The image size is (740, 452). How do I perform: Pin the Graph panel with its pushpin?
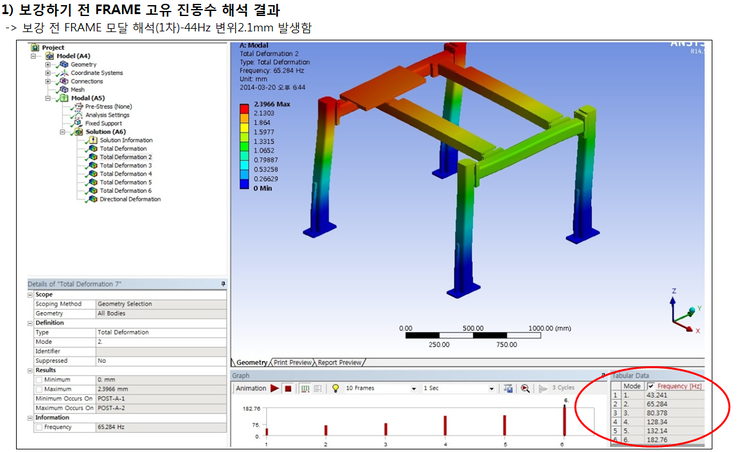[603, 376]
